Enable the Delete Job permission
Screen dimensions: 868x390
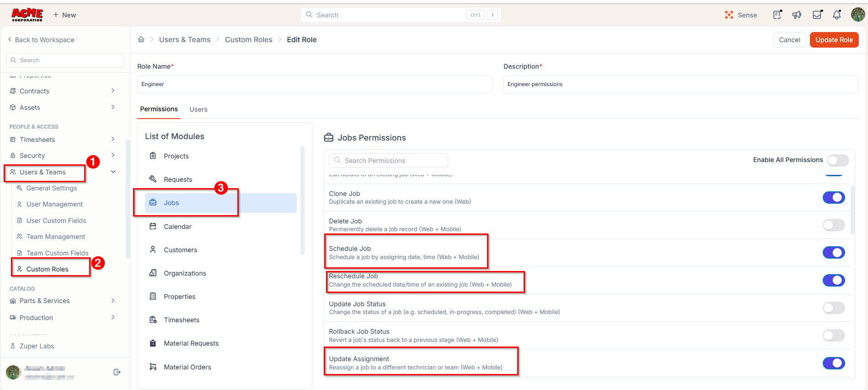pyautogui.click(x=834, y=225)
